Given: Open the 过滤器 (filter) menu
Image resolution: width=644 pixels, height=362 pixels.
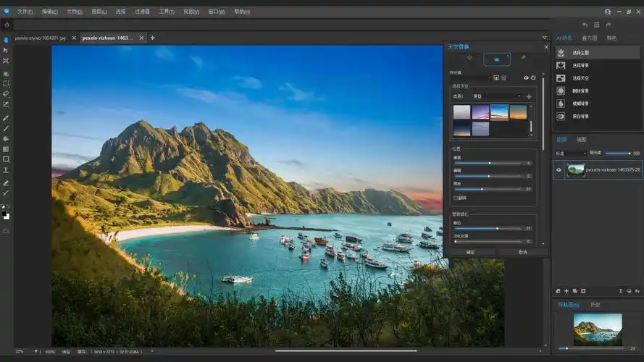Looking at the screenshot, I should [x=142, y=12].
